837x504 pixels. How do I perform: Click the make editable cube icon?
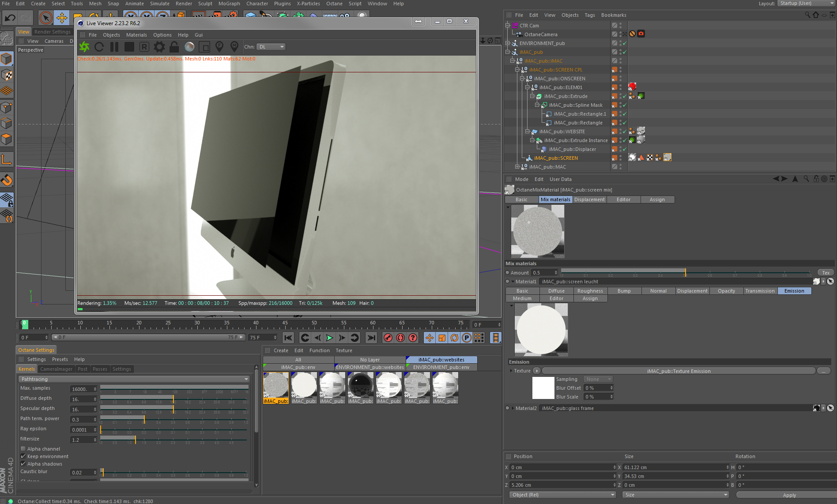pos(7,59)
